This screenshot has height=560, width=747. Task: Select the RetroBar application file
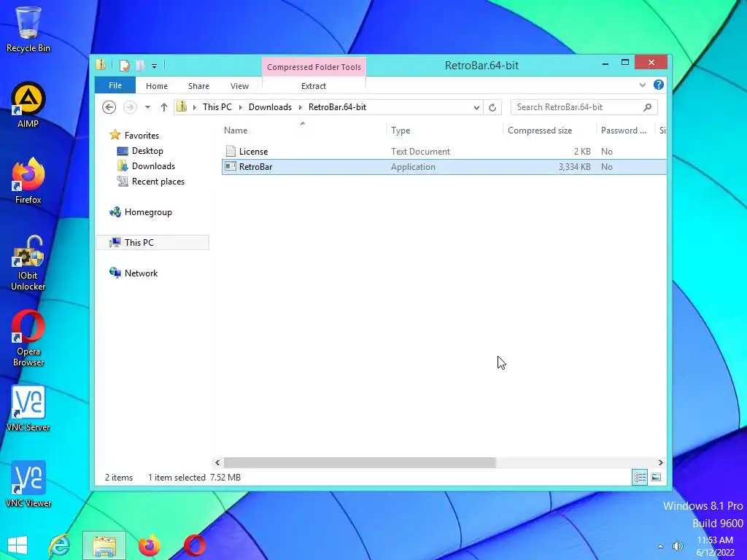[x=444, y=167]
